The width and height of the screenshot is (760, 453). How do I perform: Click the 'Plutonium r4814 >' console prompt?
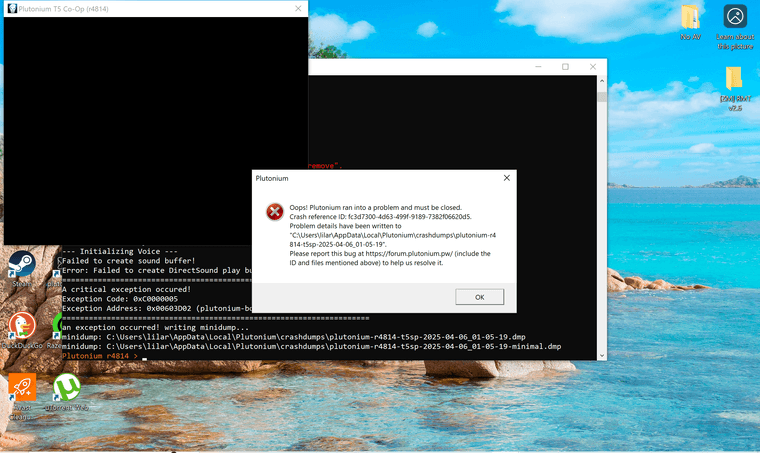tap(100, 356)
